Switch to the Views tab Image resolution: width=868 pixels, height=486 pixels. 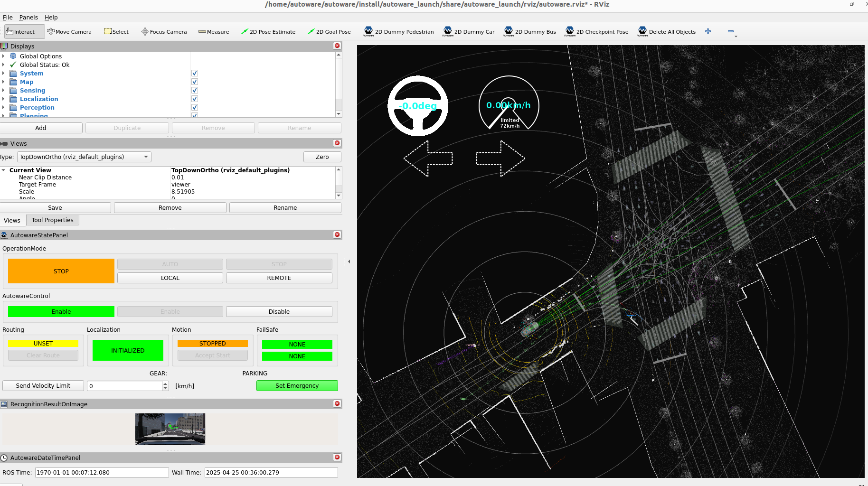tap(12, 220)
